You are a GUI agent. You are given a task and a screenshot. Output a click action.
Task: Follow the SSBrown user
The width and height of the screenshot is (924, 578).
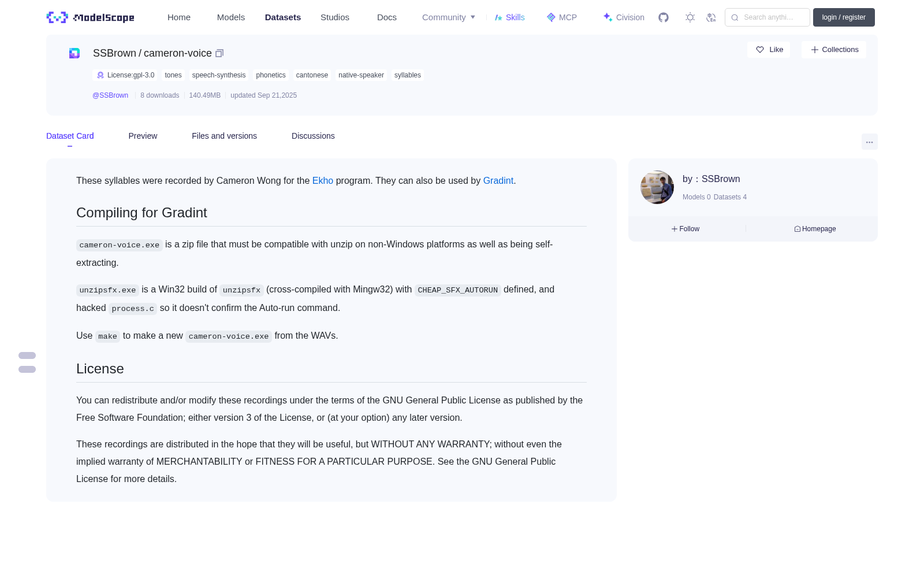click(685, 229)
